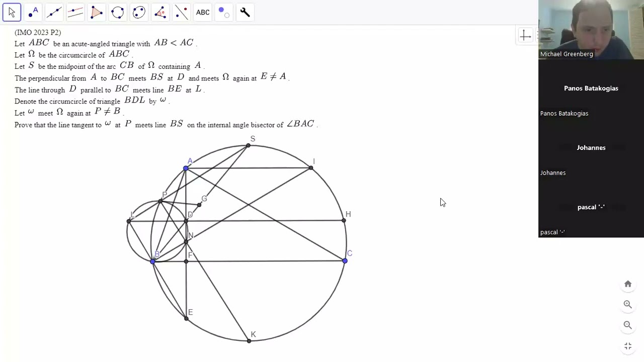Zoom out with the magnifier minus icon

[628, 325]
